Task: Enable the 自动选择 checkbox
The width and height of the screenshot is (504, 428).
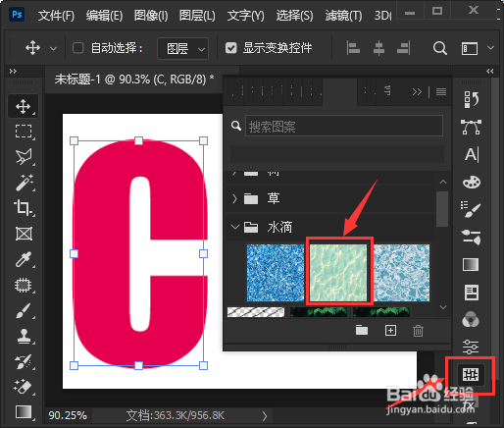Action: (x=77, y=48)
